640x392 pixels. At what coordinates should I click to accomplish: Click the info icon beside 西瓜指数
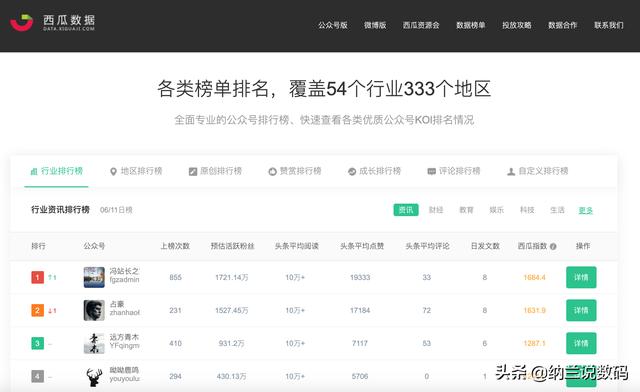tap(553, 246)
